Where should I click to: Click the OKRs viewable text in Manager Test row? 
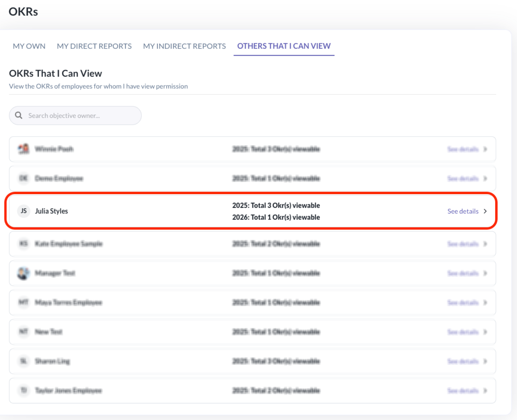pyautogui.click(x=276, y=273)
